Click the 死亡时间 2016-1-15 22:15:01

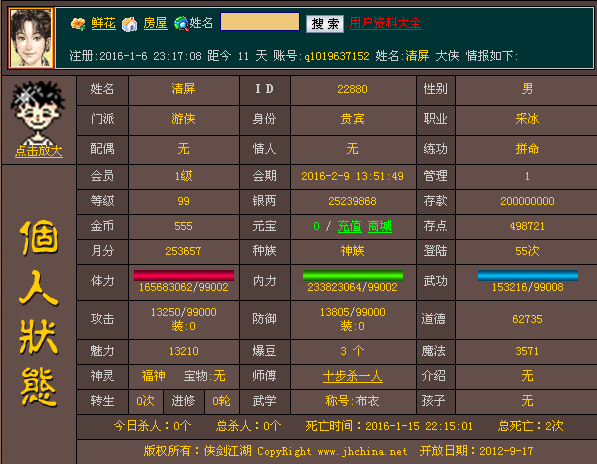(x=389, y=426)
